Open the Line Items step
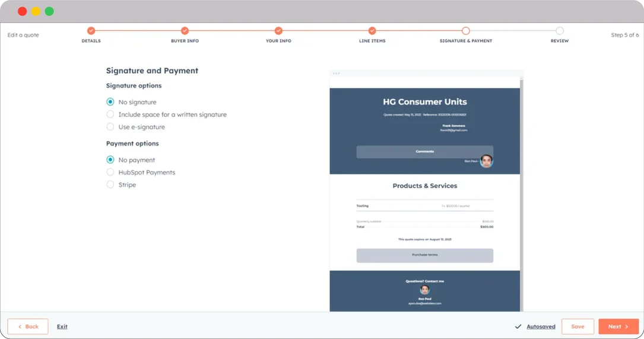Image resolution: width=644 pixels, height=339 pixels. click(372, 31)
